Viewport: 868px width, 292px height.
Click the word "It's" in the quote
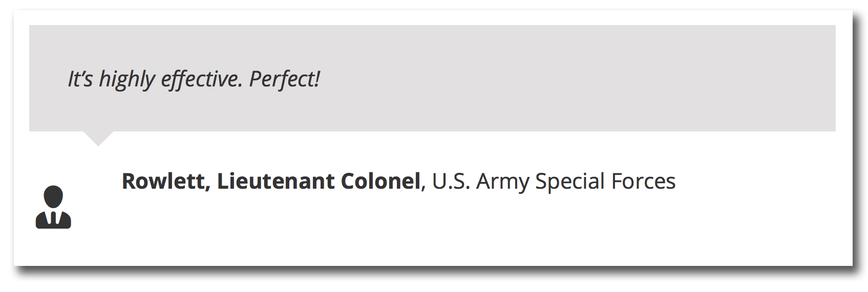(80, 79)
